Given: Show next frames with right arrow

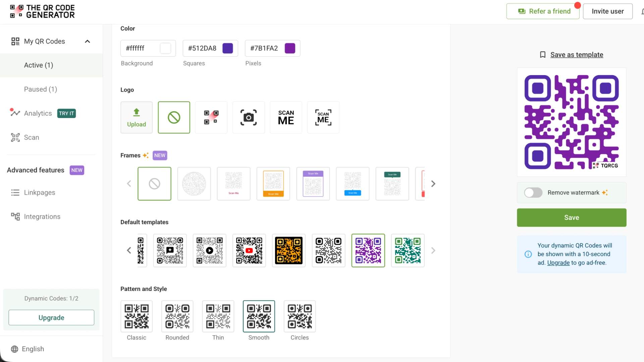Looking at the screenshot, I should (x=433, y=184).
